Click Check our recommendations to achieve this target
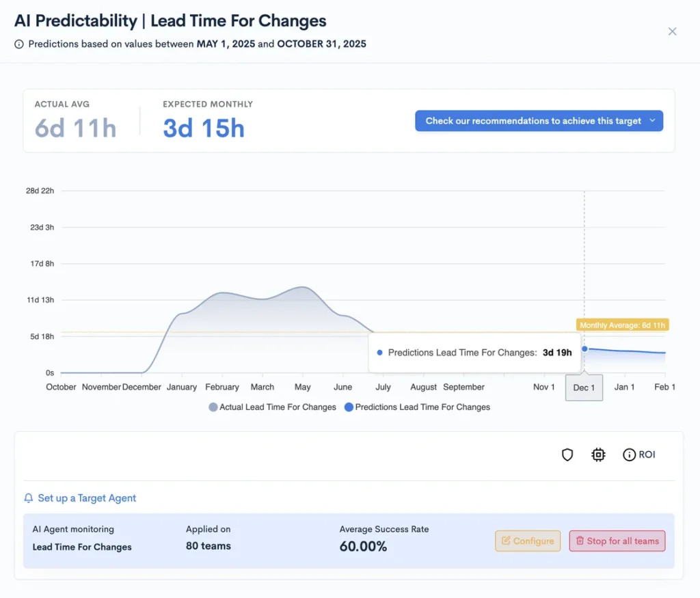The height and width of the screenshot is (598, 700). tap(533, 121)
